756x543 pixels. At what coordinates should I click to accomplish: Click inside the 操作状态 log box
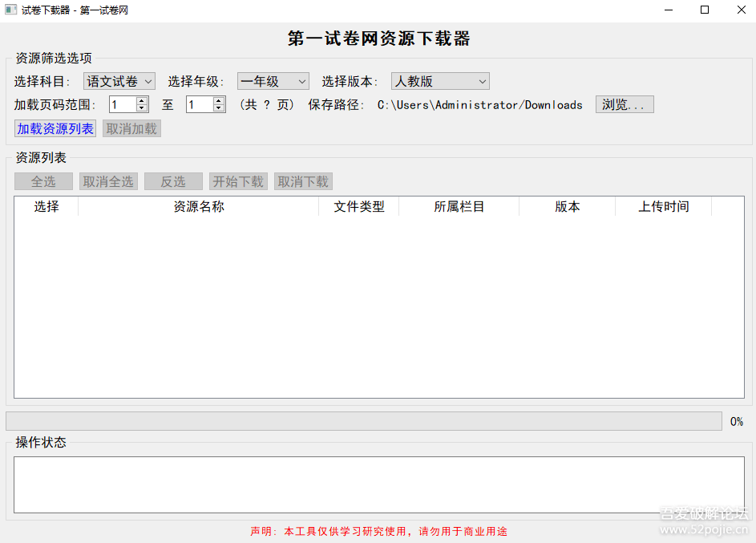pos(379,484)
